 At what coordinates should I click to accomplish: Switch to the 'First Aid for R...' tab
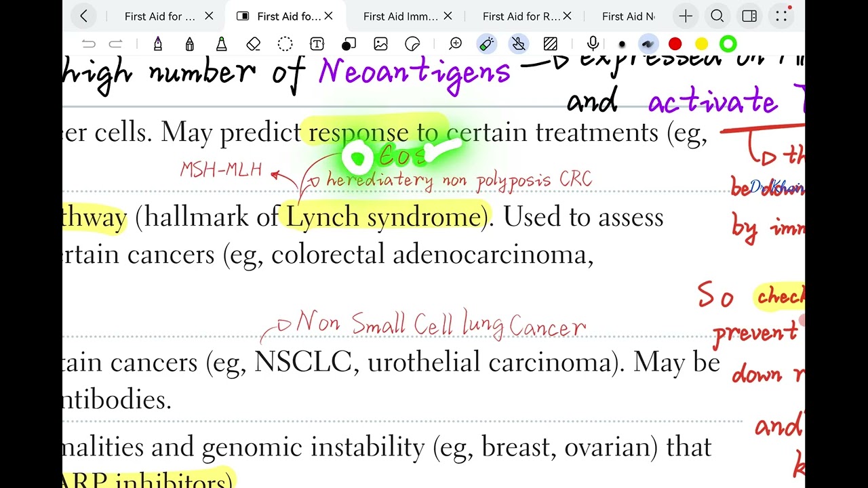click(521, 16)
